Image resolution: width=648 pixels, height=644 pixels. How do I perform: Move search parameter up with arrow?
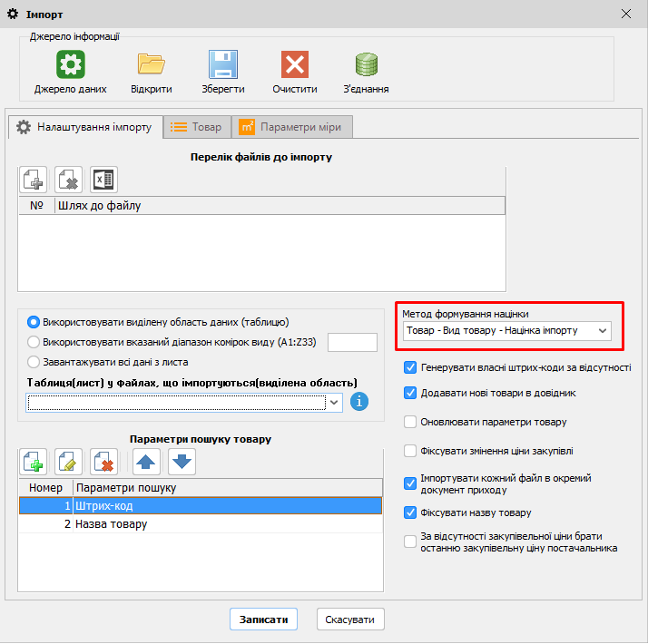pyautogui.click(x=147, y=461)
